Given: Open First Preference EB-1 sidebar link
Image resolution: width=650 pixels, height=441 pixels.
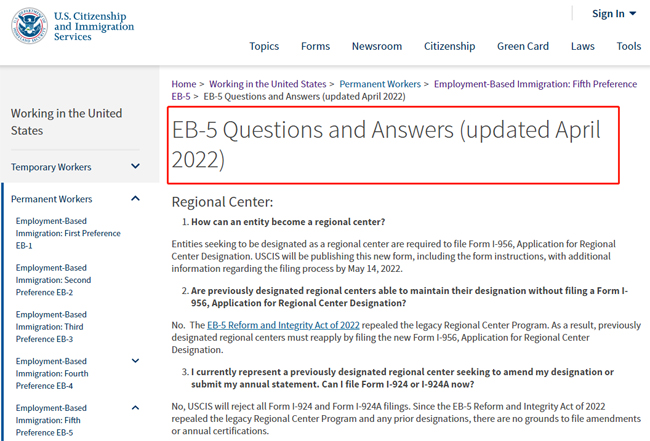Looking at the screenshot, I should pos(68,233).
